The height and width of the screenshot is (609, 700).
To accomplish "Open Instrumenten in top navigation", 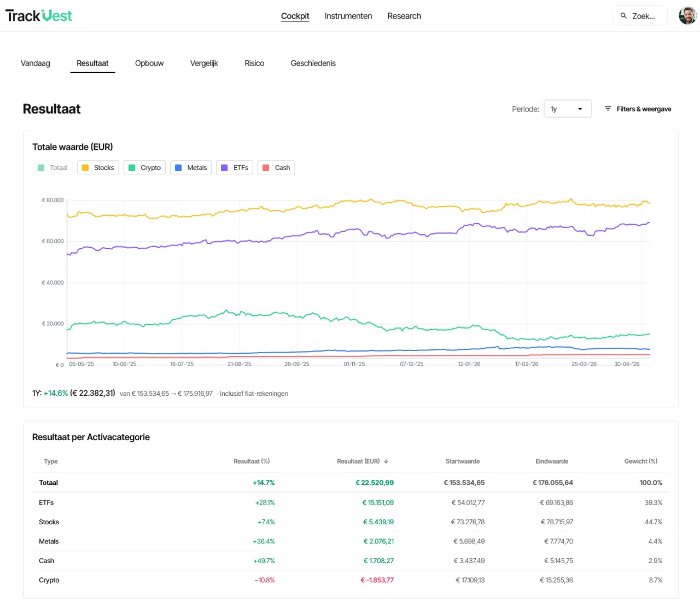I will tap(348, 16).
